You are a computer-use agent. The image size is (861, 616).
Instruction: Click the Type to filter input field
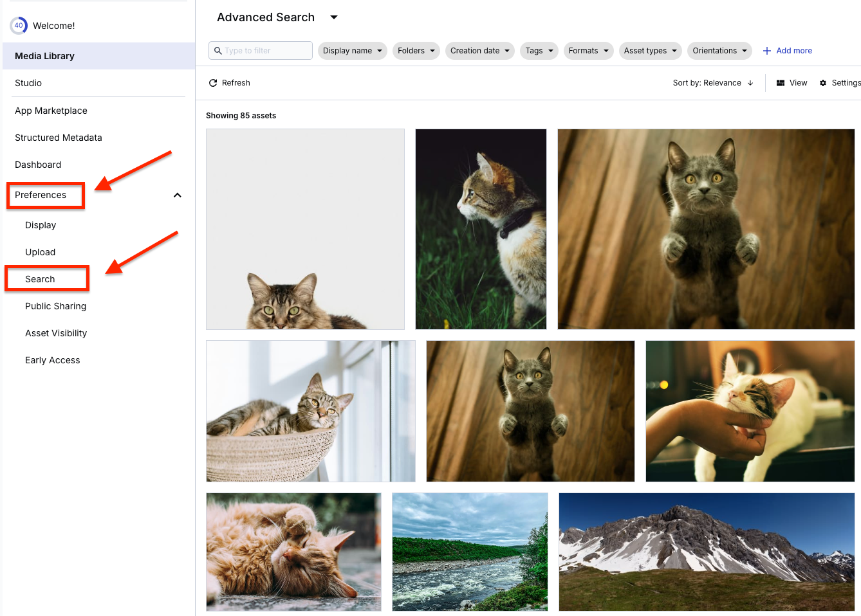point(264,50)
